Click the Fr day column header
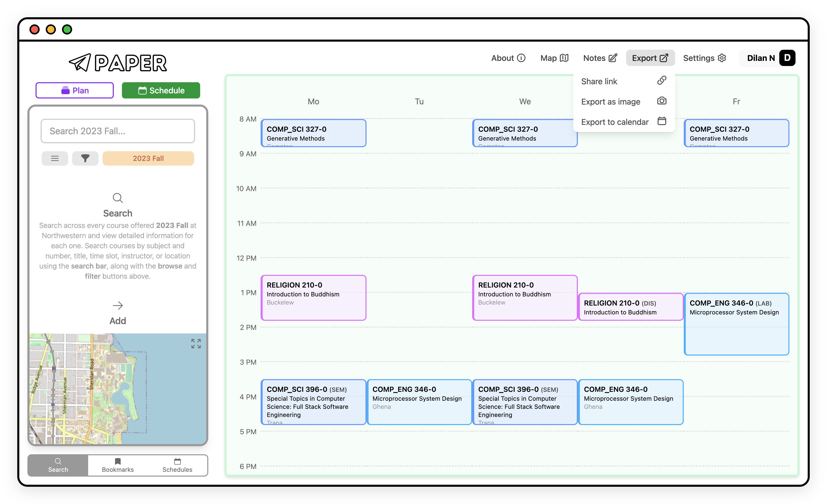Screen dimensions: 827x504 click(x=736, y=101)
